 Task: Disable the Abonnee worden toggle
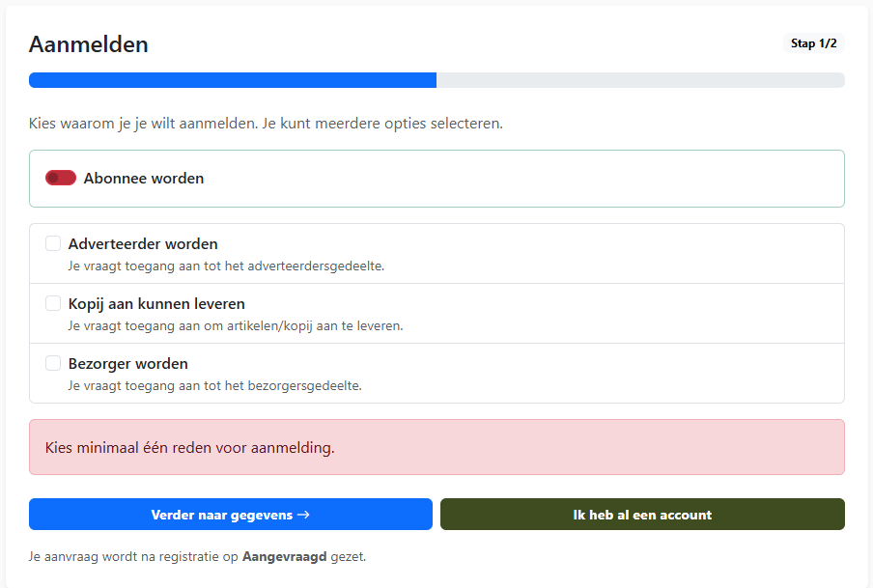[x=60, y=178]
